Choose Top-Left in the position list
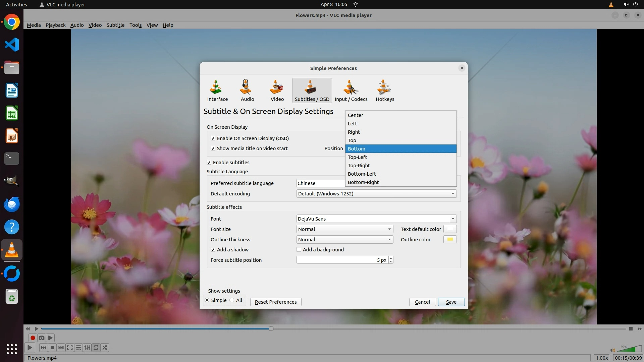The height and width of the screenshot is (362, 644). coord(358,157)
